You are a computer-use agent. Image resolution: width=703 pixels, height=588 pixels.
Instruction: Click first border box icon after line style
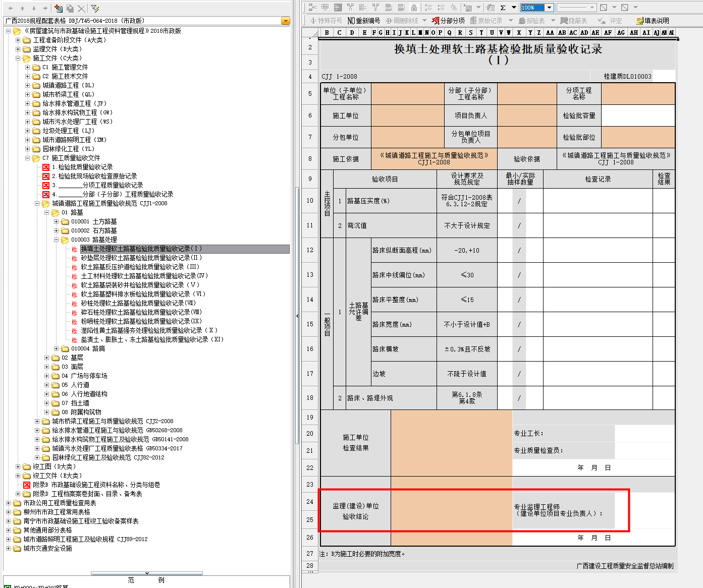pos(603,8)
